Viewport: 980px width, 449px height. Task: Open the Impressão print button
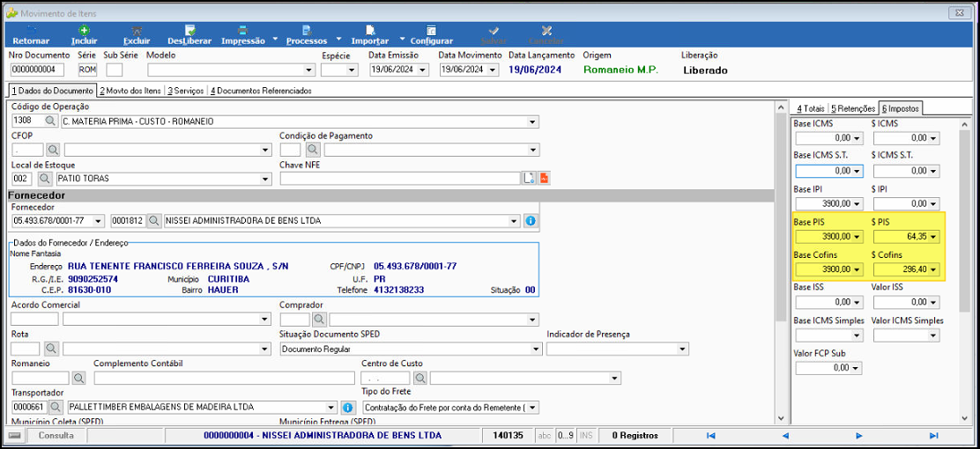pyautogui.click(x=242, y=35)
